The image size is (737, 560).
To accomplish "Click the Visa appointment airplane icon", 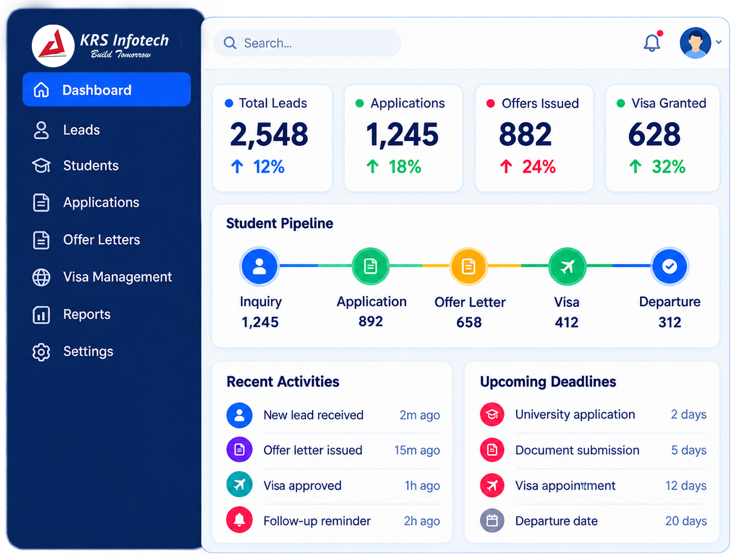I will coord(492,485).
